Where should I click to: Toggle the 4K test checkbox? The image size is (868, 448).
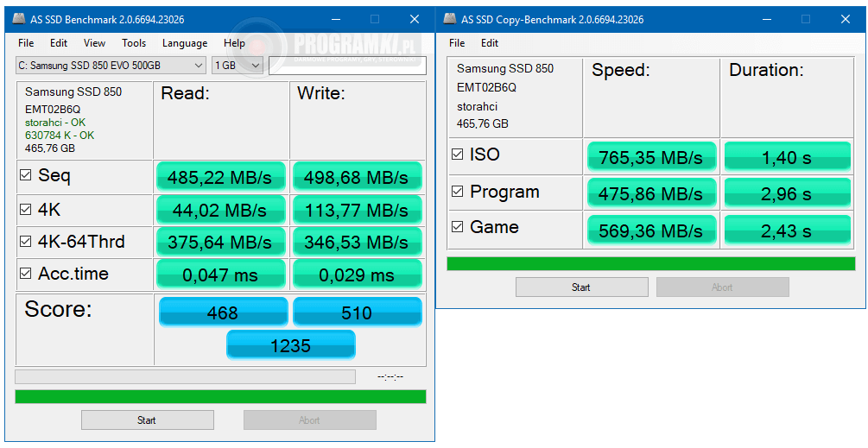25,209
